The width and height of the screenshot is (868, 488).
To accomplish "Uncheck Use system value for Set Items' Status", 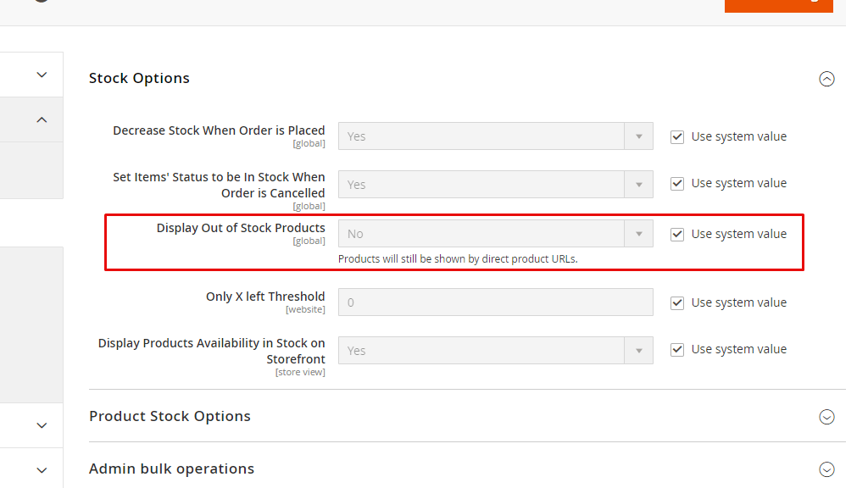I will [677, 184].
